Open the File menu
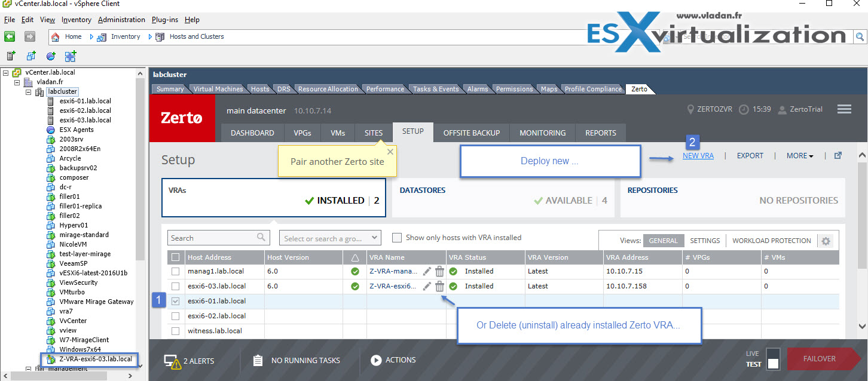 (x=10, y=20)
